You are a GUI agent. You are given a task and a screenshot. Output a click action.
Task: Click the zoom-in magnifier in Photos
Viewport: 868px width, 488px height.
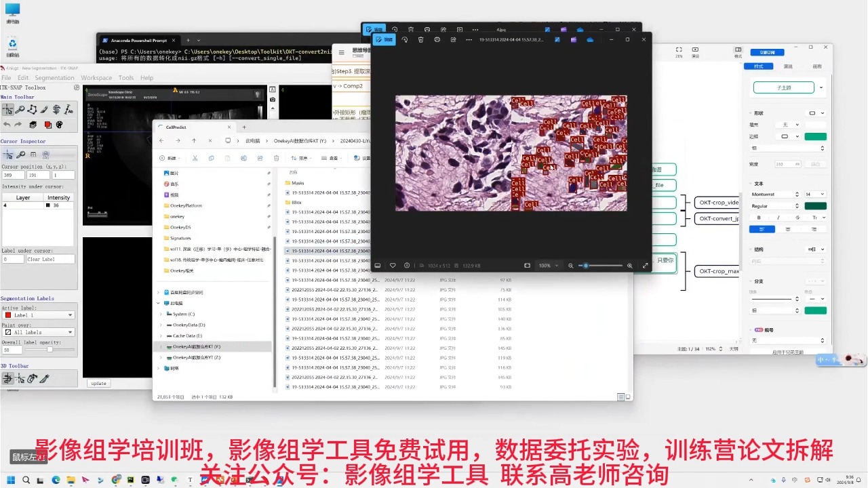629,266
